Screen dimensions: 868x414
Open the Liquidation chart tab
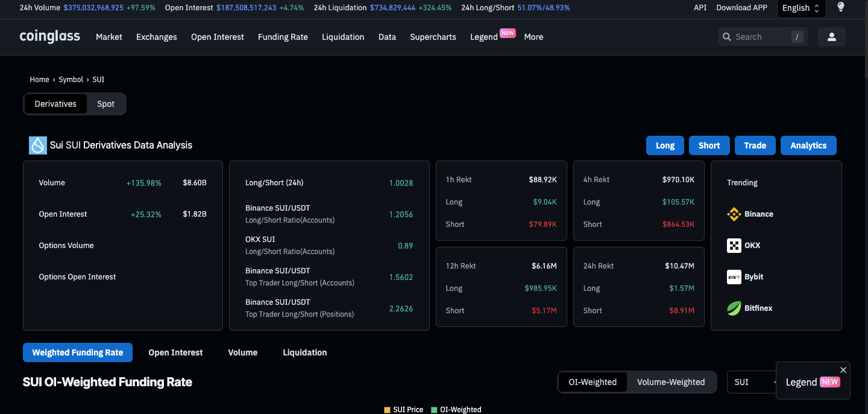pos(304,352)
